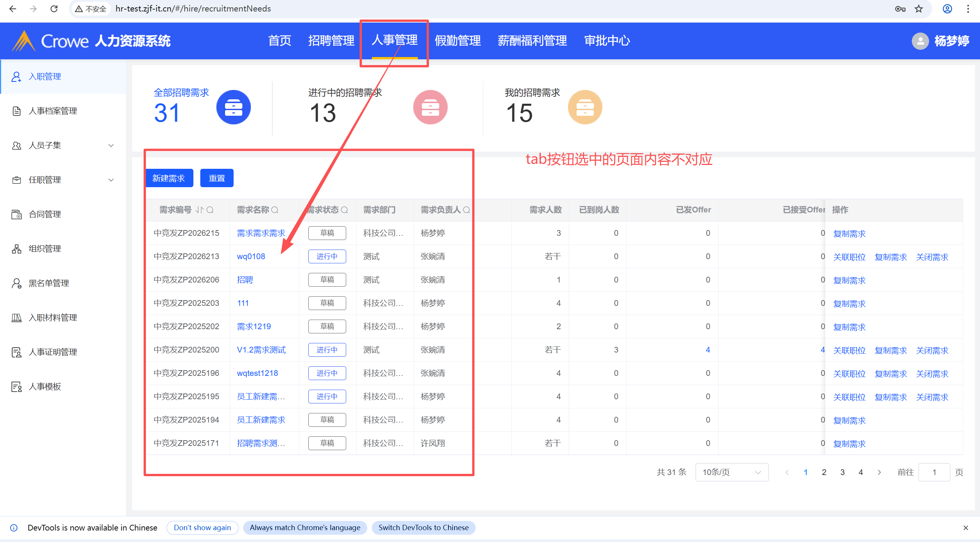Go to page 3 in pagination
The height and width of the screenshot is (542, 980).
point(843,472)
